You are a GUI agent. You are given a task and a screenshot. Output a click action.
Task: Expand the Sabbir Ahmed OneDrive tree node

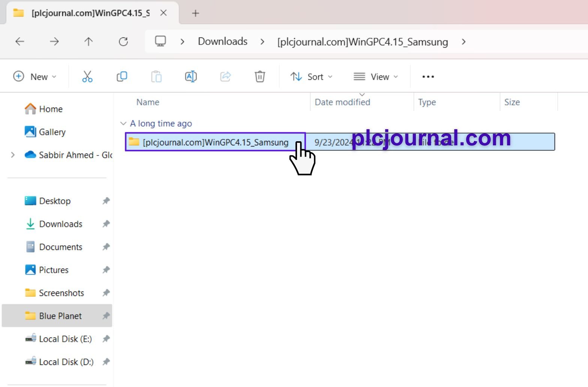13,155
